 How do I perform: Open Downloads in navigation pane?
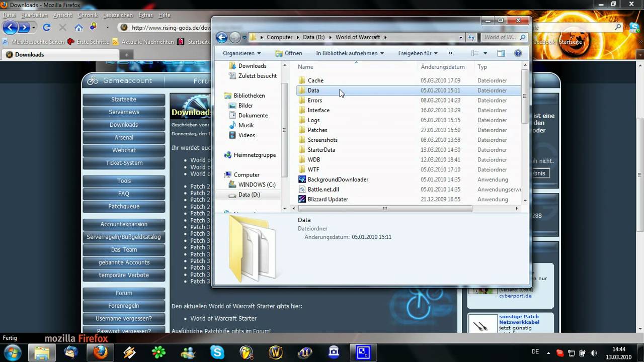(x=252, y=66)
